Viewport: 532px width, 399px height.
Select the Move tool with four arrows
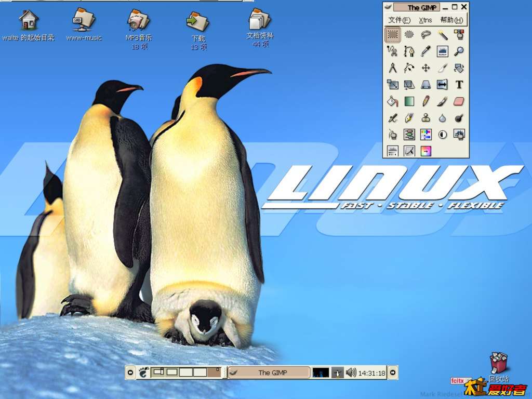click(x=426, y=68)
